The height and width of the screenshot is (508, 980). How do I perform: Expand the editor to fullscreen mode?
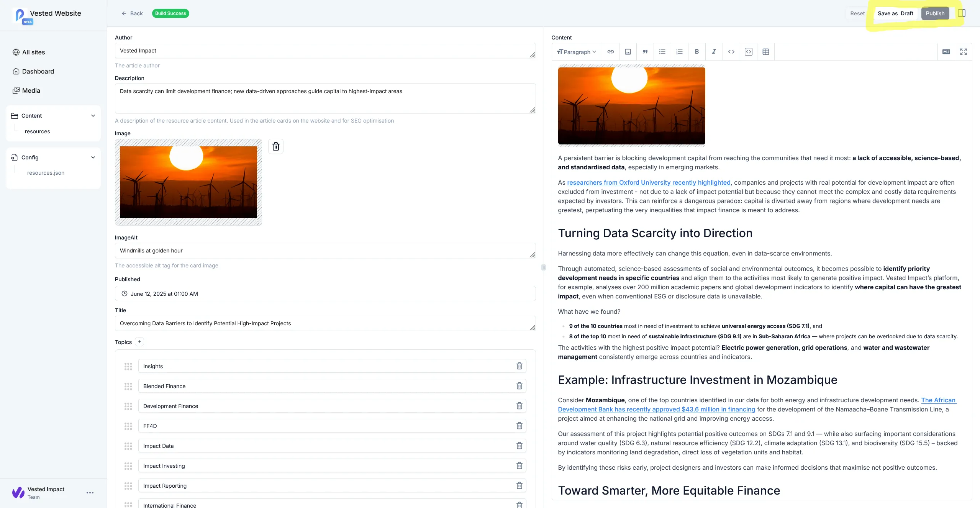coord(964,52)
